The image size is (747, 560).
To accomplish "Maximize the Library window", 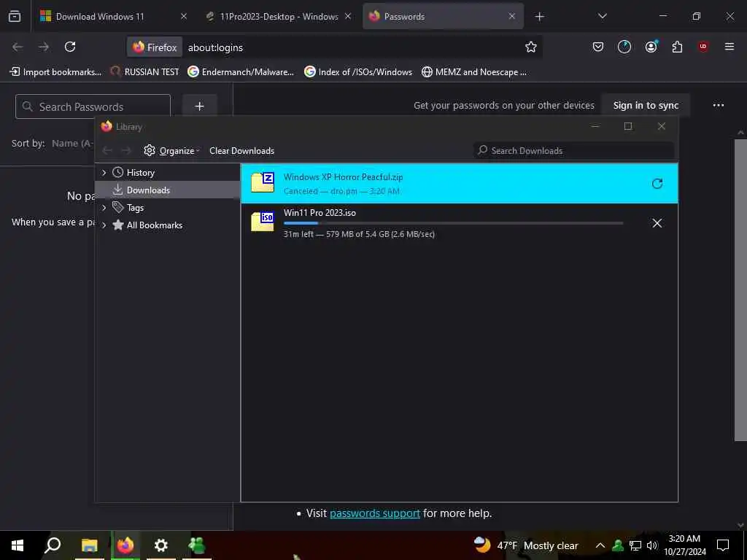I will (628, 126).
